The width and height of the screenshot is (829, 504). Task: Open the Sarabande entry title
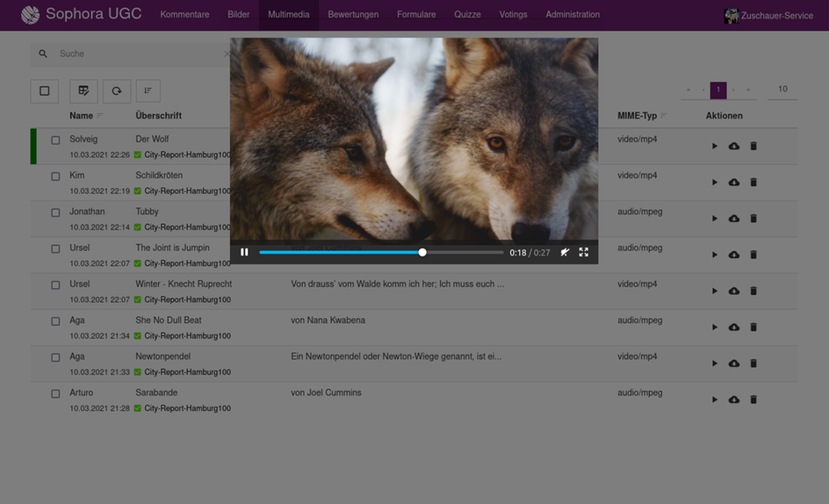(x=156, y=393)
